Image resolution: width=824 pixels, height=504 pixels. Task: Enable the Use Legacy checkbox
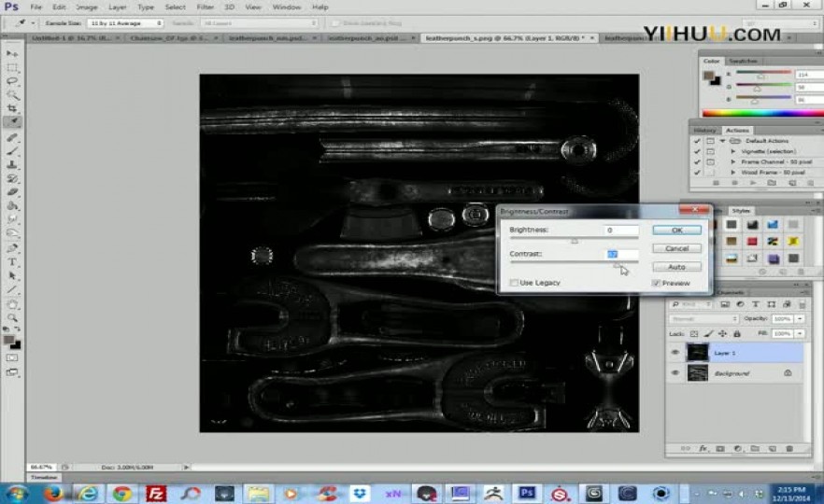point(514,283)
